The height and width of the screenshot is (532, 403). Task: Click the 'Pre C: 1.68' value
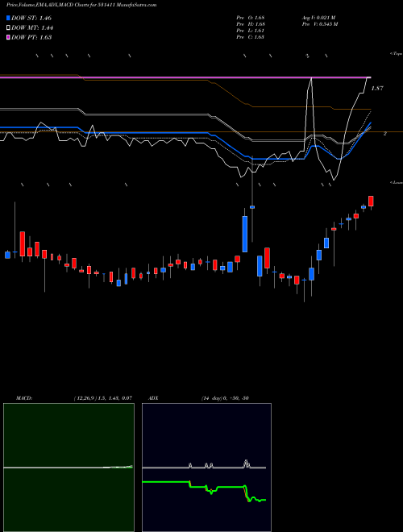tap(251, 37)
